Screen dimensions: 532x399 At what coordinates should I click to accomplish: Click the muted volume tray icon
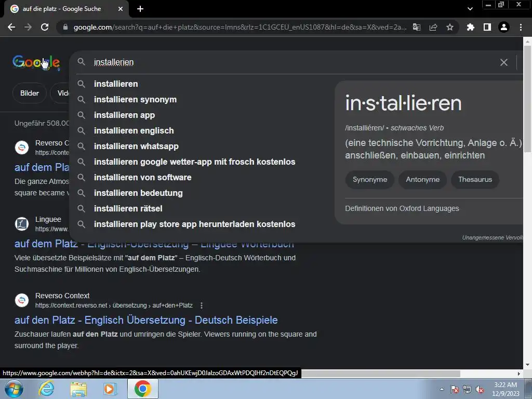point(480,389)
